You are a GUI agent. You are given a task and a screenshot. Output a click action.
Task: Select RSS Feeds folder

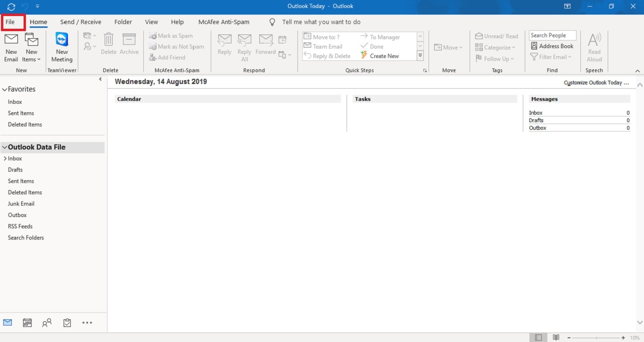(x=20, y=226)
